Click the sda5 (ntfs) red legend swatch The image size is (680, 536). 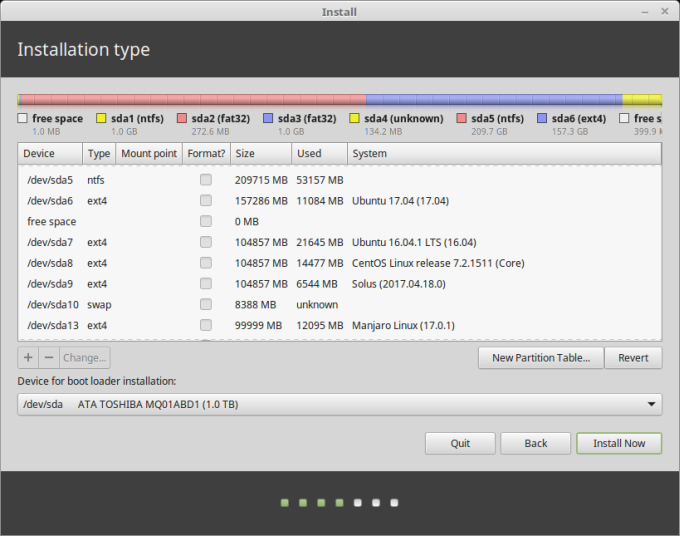(x=461, y=118)
